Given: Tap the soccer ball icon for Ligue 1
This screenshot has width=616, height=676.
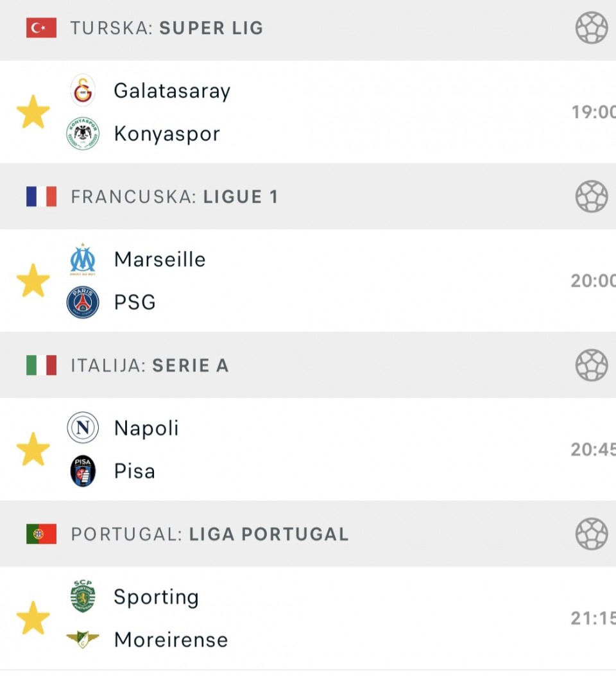Looking at the screenshot, I should 591,196.
